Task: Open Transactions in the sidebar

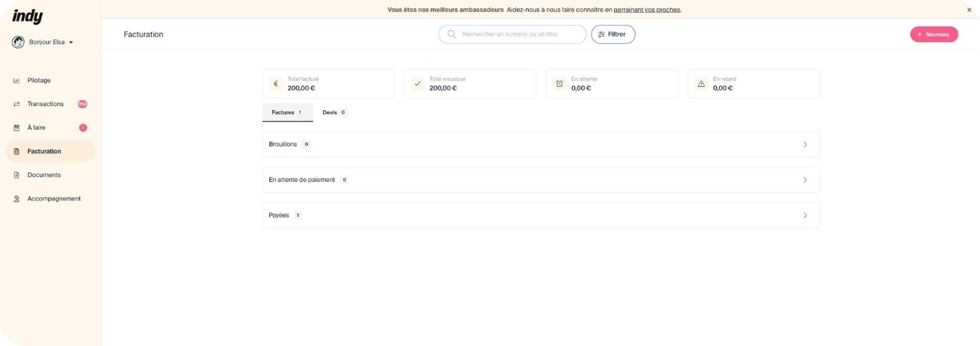Action: tap(45, 104)
